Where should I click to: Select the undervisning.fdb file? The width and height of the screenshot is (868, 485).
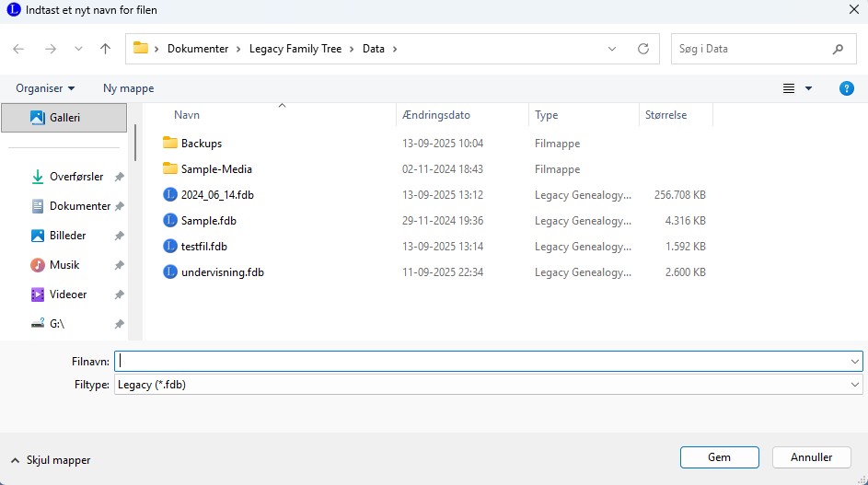[x=222, y=272]
